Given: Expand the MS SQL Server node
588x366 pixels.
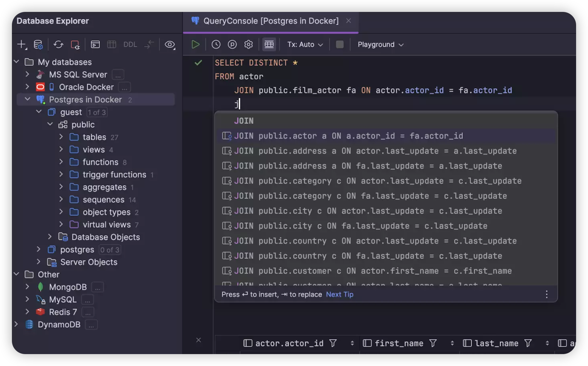Looking at the screenshot, I should [27, 74].
